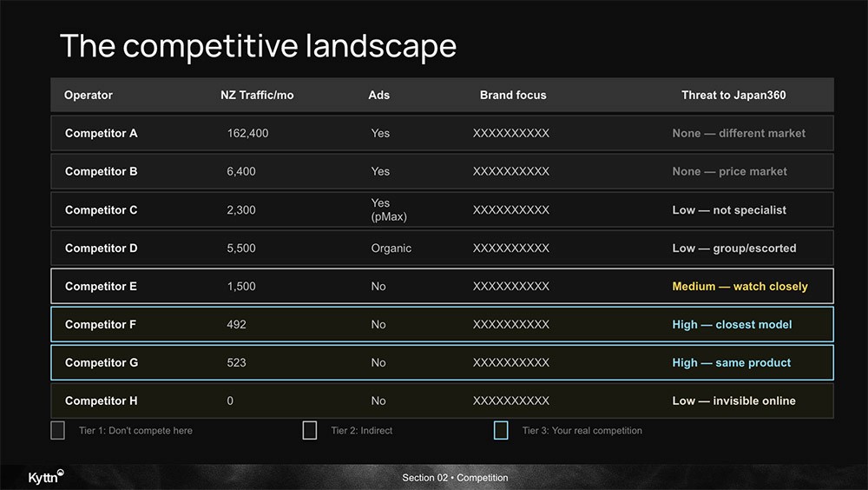The height and width of the screenshot is (490, 868).
Task: Click 'None — price market' threat text
Action: (x=730, y=171)
